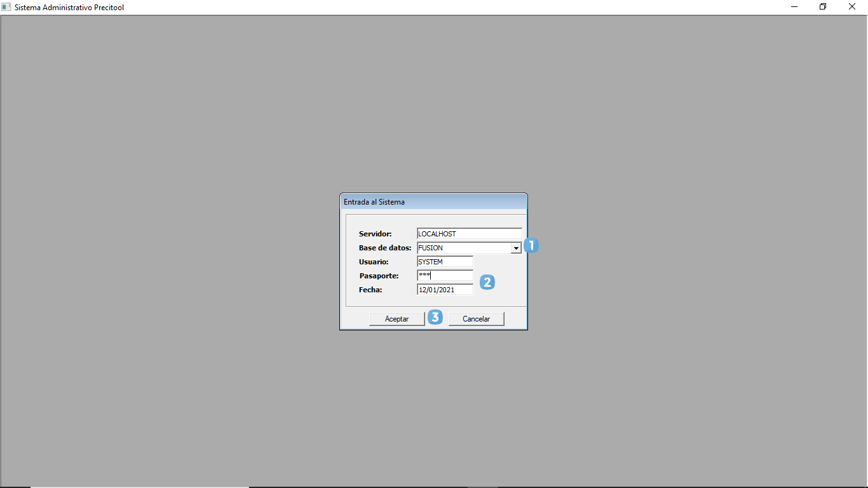Click the Base de datos: label
Viewport: 868px width, 488px height.
(x=385, y=248)
